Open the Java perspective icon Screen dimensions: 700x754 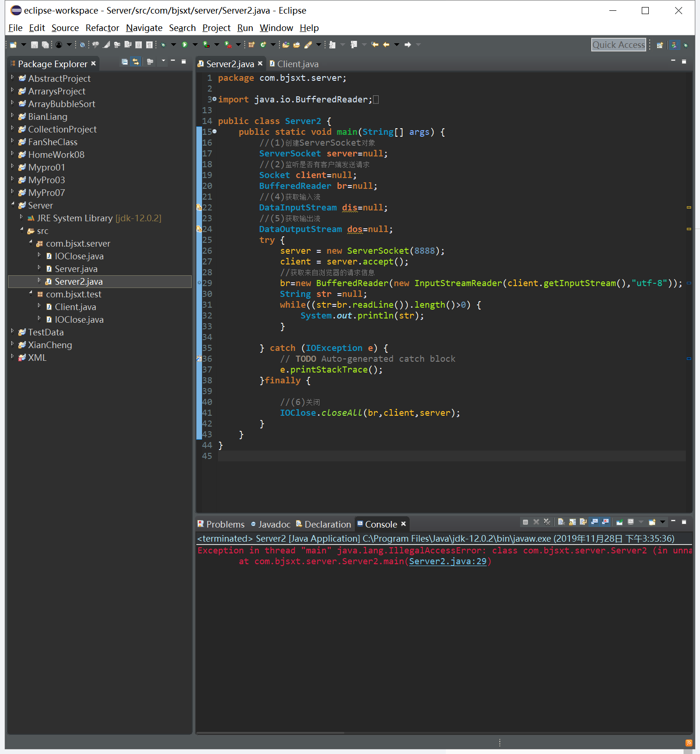[674, 45]
